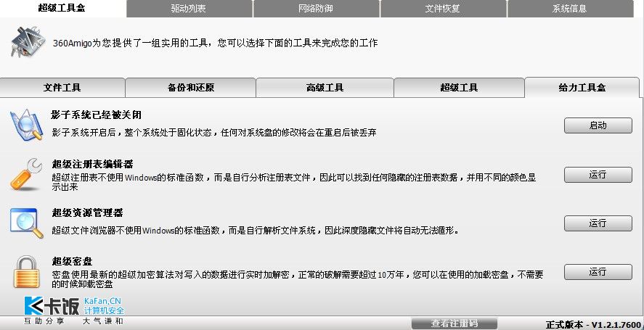Click the 超级资源管理器 heading
This screenshot has height=330, width=644.
pyautogui.click(x=87, y=213)
